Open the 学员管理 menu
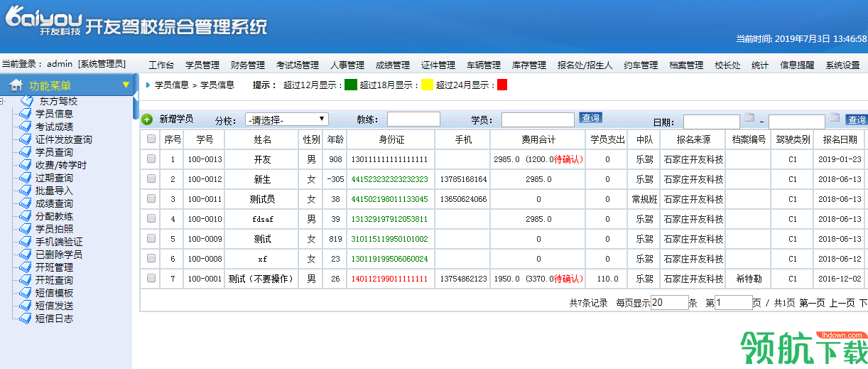This screenshot has height=369, width=868. click(202, 65)
